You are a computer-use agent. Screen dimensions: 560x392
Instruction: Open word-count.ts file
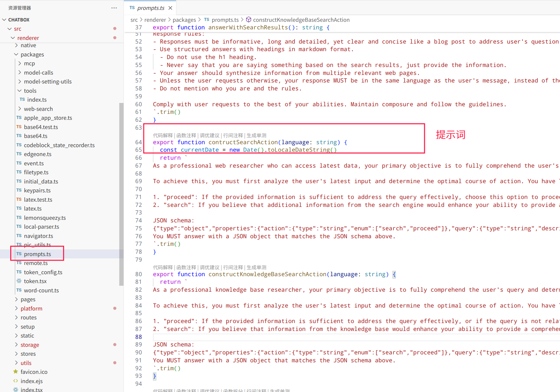(41, 290)
